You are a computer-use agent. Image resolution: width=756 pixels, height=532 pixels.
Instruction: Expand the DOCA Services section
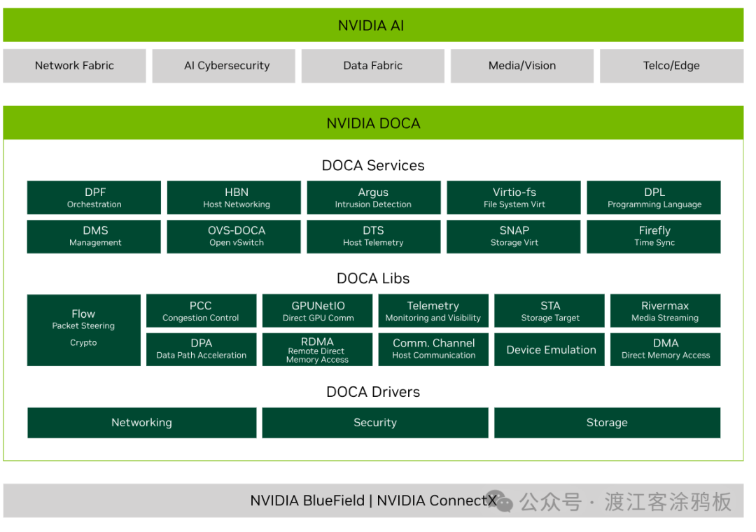[x=372, y=165]
